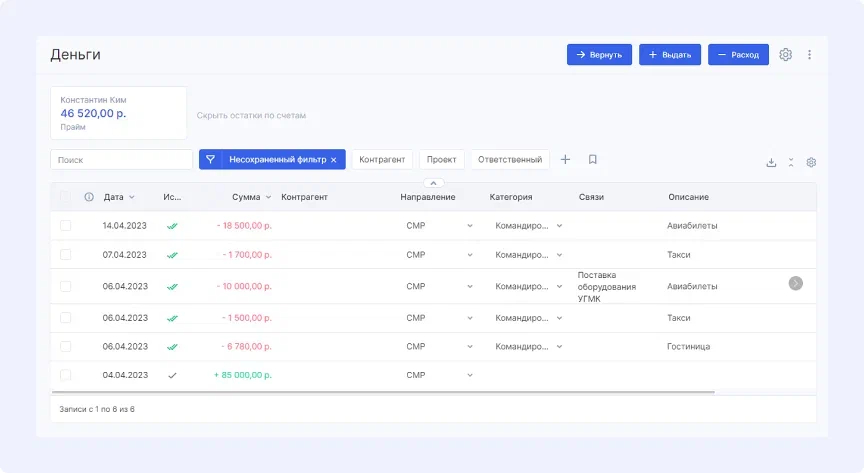Check the 04.04.2023 row checkbox
The width and height of the screenshot is (864, 473).
point(66,375)
